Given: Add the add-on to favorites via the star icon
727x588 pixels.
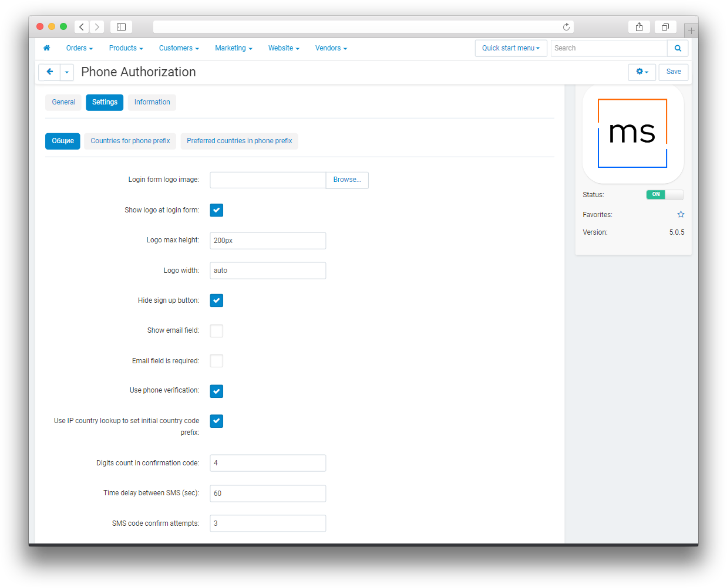Looking at the screenshot, I should click(681, 215).
